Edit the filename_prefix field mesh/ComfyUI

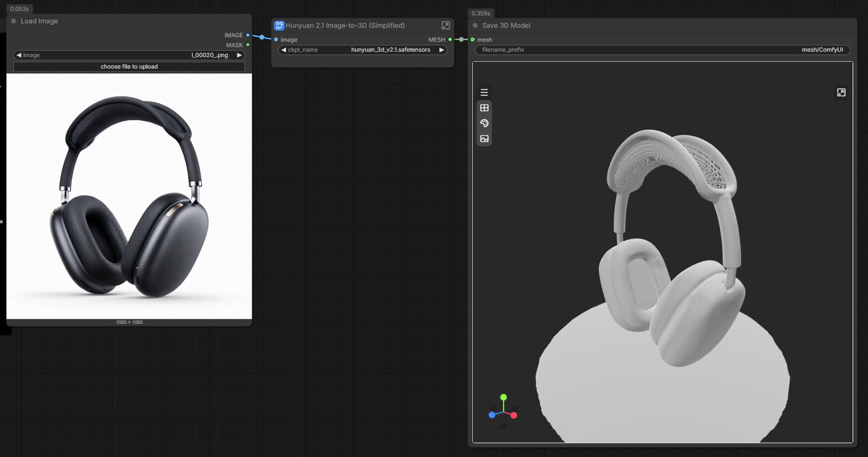(662, 50)
